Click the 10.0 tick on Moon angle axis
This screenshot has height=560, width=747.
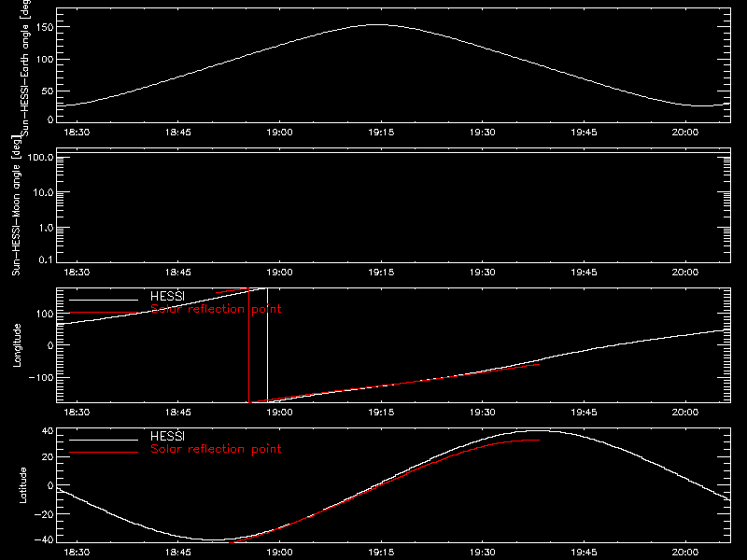pos(43,192)
